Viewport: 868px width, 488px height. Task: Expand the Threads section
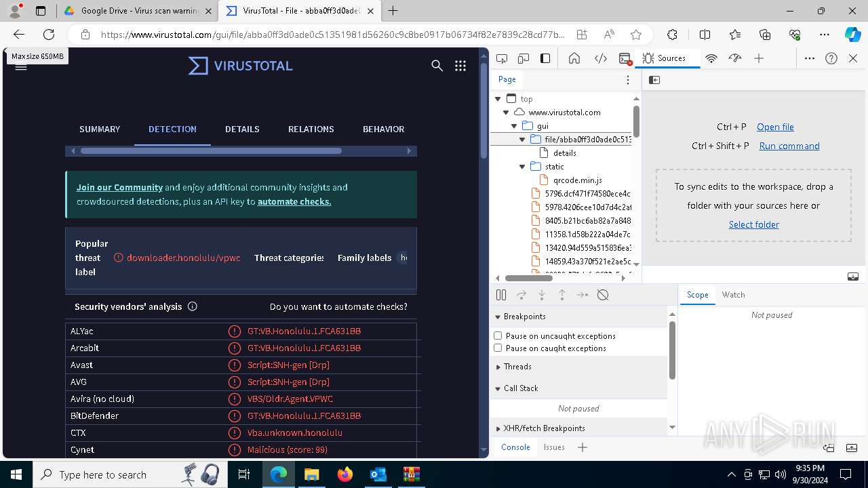[x=498, y=367]
